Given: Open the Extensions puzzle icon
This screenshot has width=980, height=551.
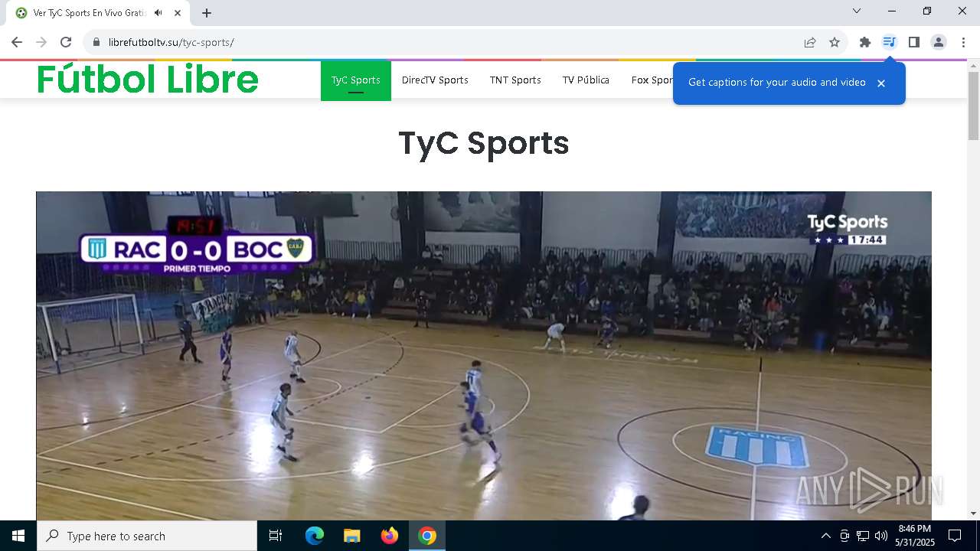Looking at the screenshot, I should coord(865,42).
